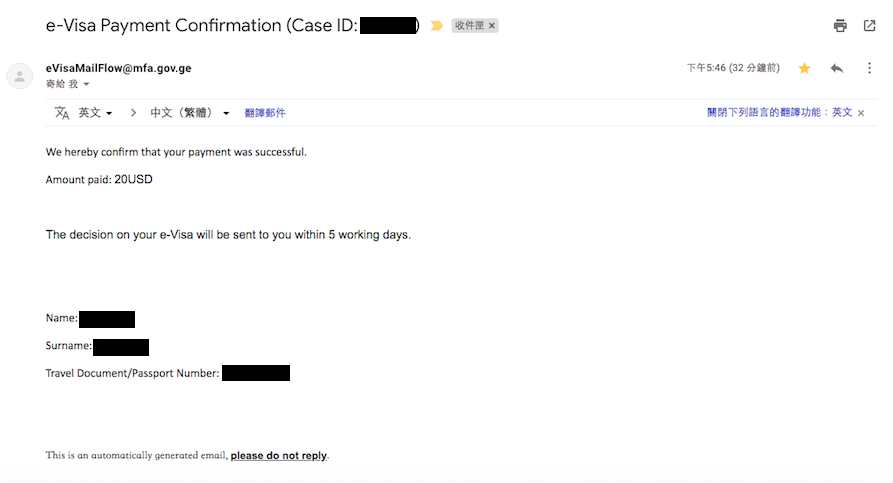Click the 收件匣 label tag

tap(470, 26)
